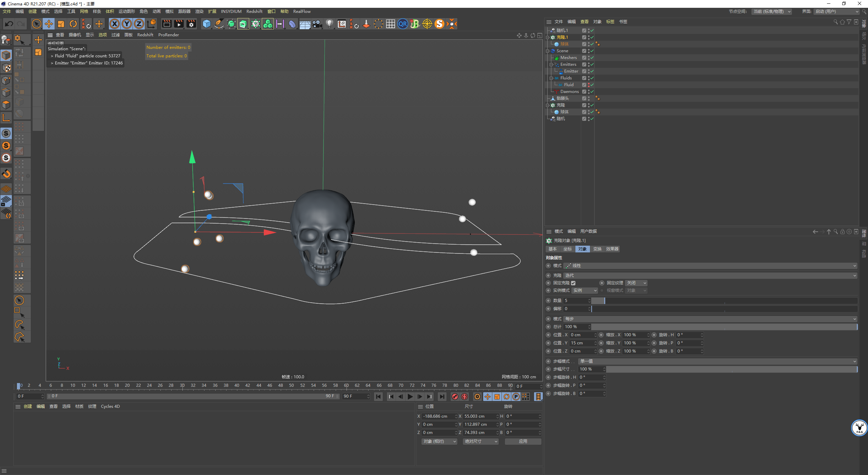Adjust the 数量 count slider
Image resolution: width=868 pixels, height=475 pixels.
[724, 301]
